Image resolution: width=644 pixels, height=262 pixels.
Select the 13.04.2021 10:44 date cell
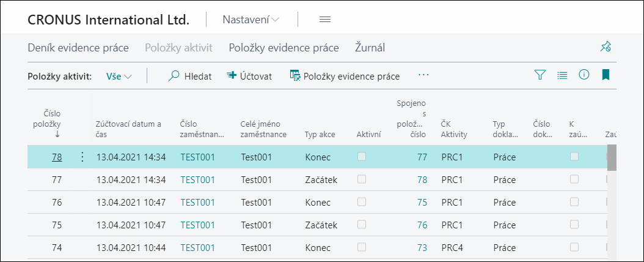pos(131,247)
